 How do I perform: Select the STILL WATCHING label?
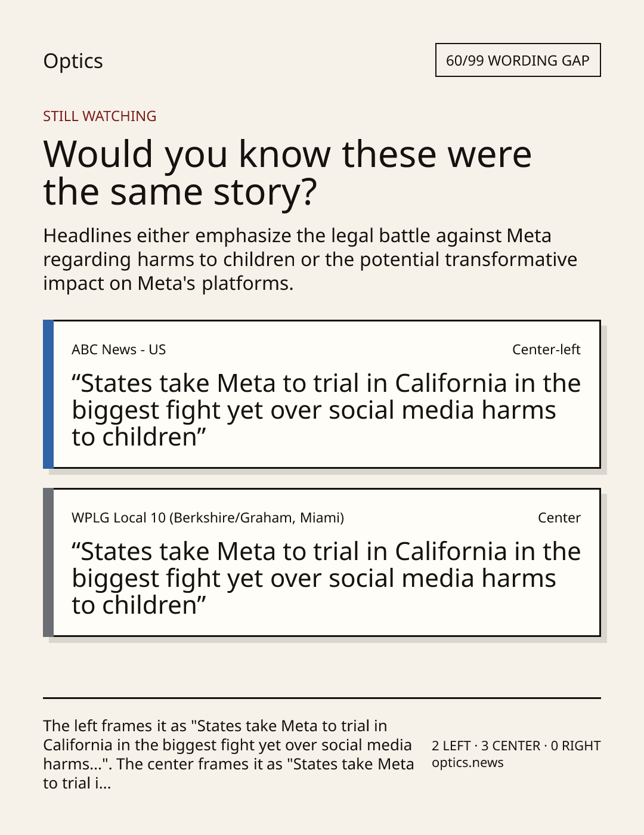100,116
